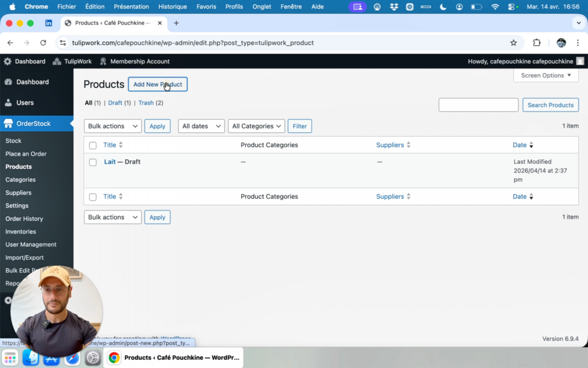
Task: Click the TulipWork network icon in admin bar
Action: pos(57,62)
